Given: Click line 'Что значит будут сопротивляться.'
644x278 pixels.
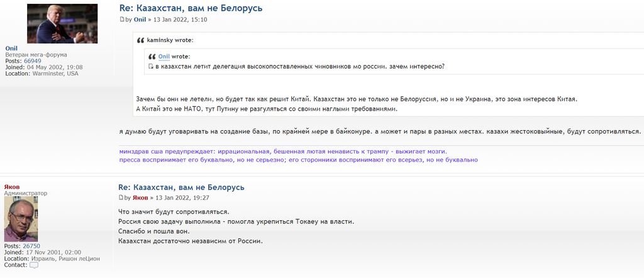Looking at the screenshot, I should (174, 212).
